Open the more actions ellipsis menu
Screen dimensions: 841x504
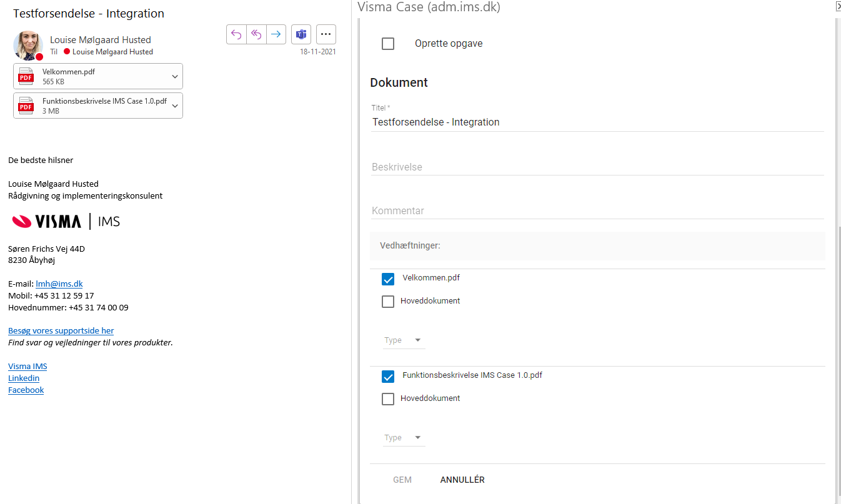tap(326, 34)
